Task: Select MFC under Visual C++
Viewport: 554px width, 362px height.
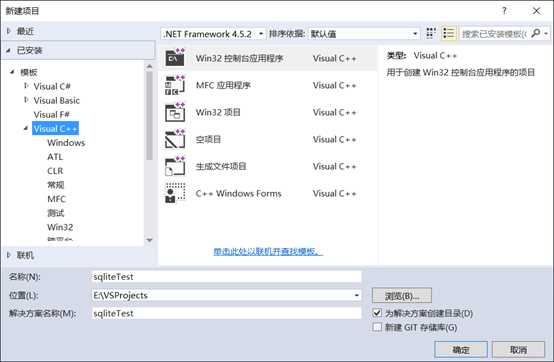Action: pos(56,199)
